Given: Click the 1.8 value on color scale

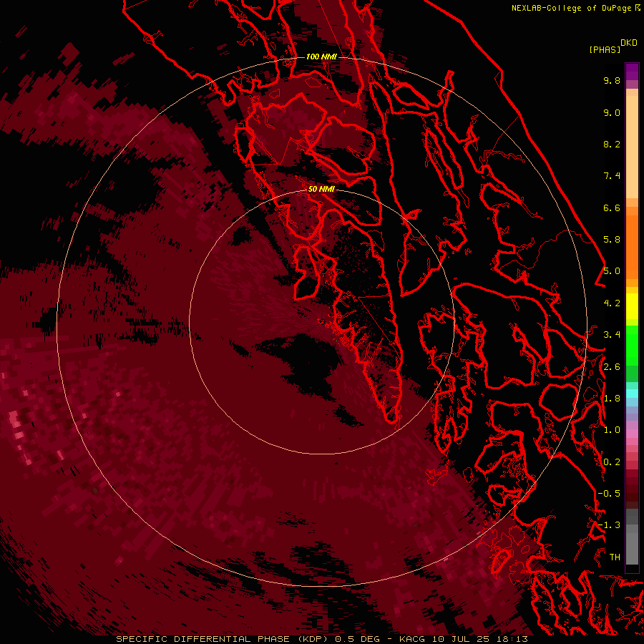Looking at the screenshot, I should [x=612, y=399].
